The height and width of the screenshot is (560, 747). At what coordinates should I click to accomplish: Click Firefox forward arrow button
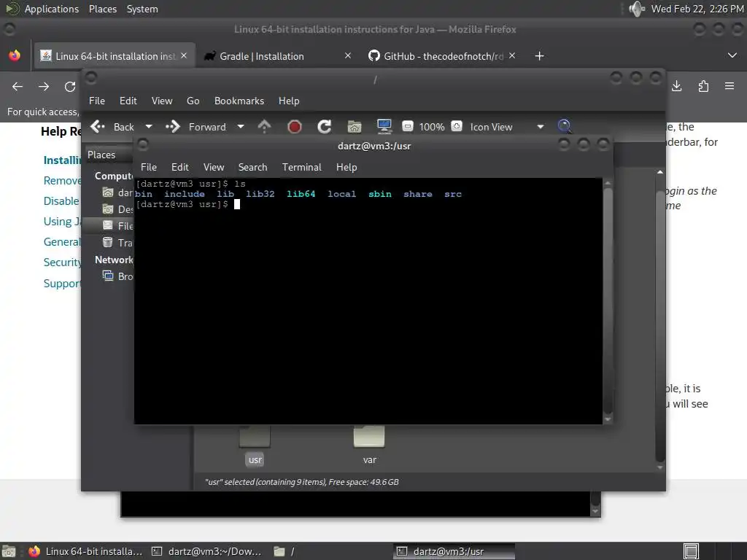point(44,87)
